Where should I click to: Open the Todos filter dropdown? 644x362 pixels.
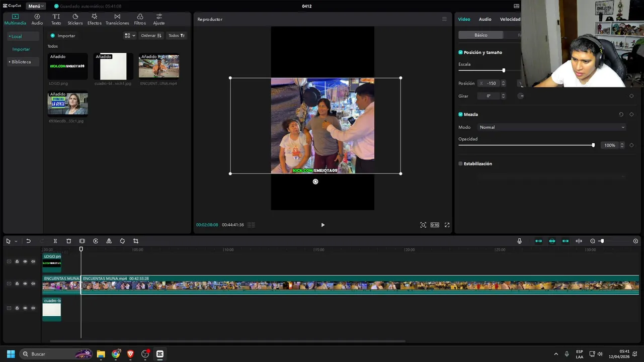tap(177, 36)
